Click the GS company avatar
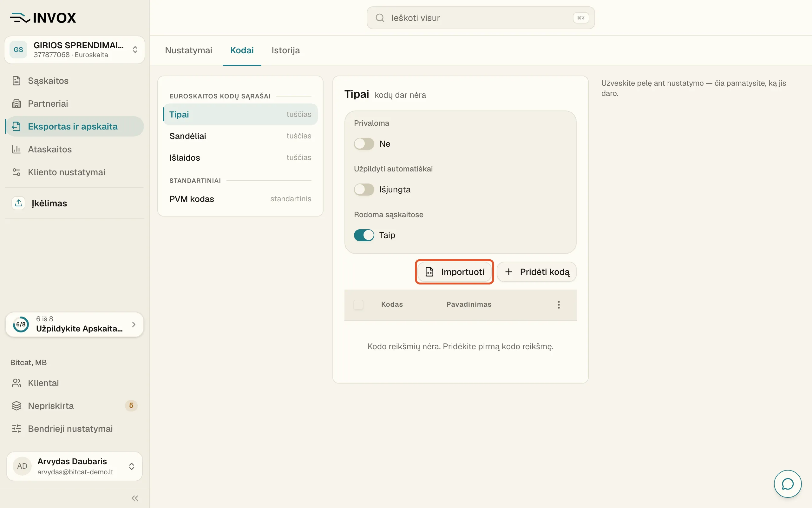Screen dimensions: 812x508 [18, 50]
